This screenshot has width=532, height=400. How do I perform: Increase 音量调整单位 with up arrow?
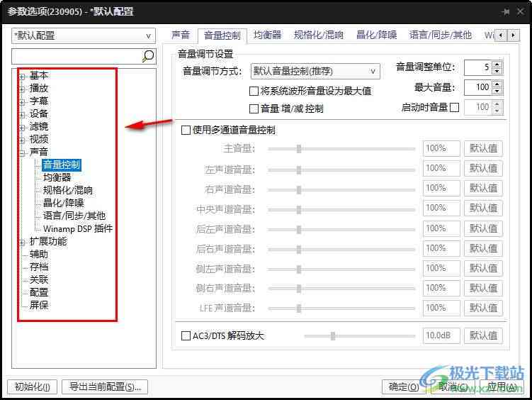(x=497, y=64)
